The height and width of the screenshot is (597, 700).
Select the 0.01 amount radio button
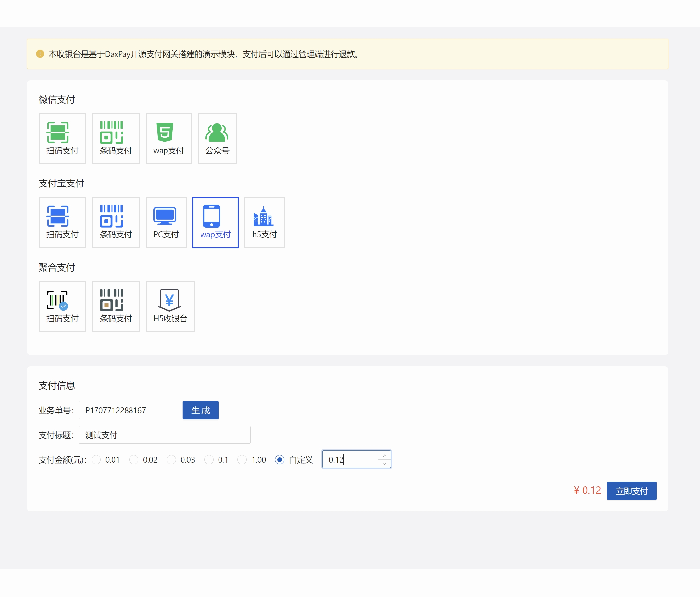pyautogui.click(x=96, y=460)
